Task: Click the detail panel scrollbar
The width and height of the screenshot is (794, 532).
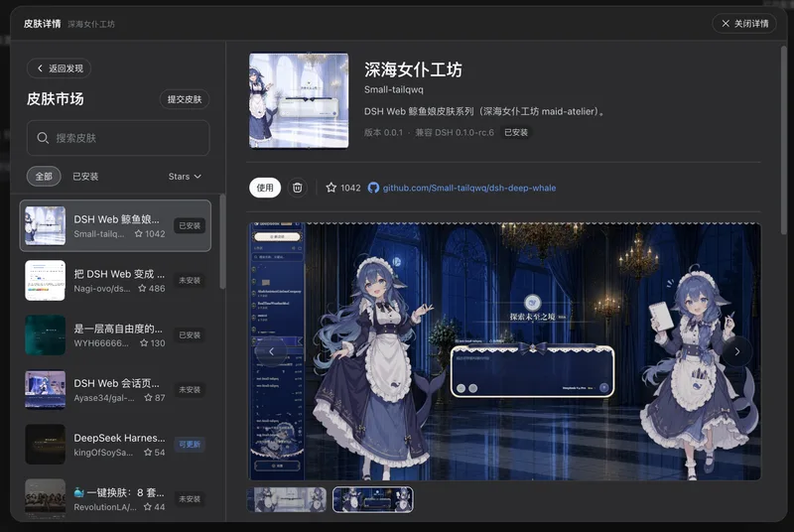Action: pos(784,140)
